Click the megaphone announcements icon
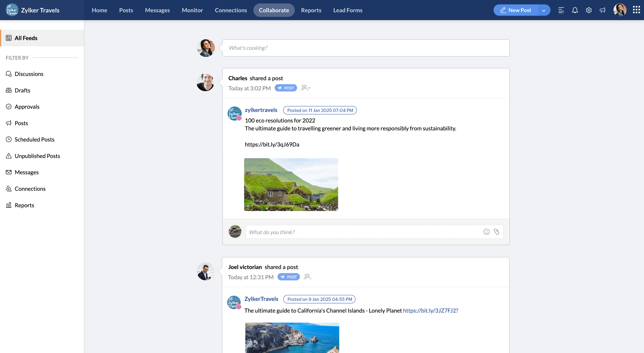The height and width of the screenshot is (353, 644). (602, 10)
